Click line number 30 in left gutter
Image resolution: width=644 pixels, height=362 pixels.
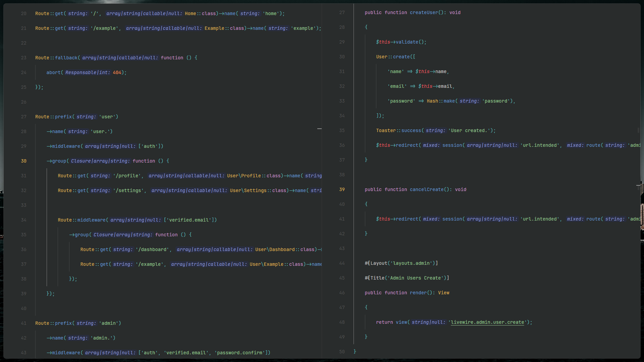point(23,161)
